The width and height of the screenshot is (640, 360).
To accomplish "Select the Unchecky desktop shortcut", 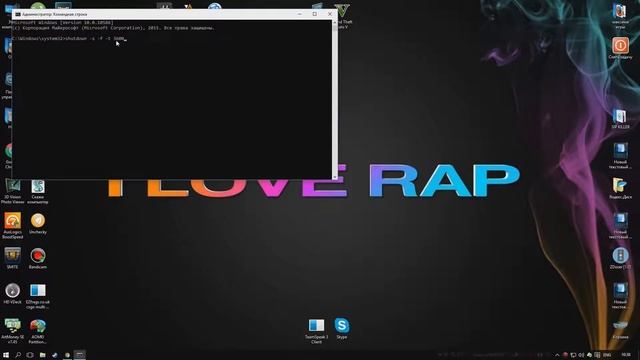I will pyautogui.click(x=38, y=223).
